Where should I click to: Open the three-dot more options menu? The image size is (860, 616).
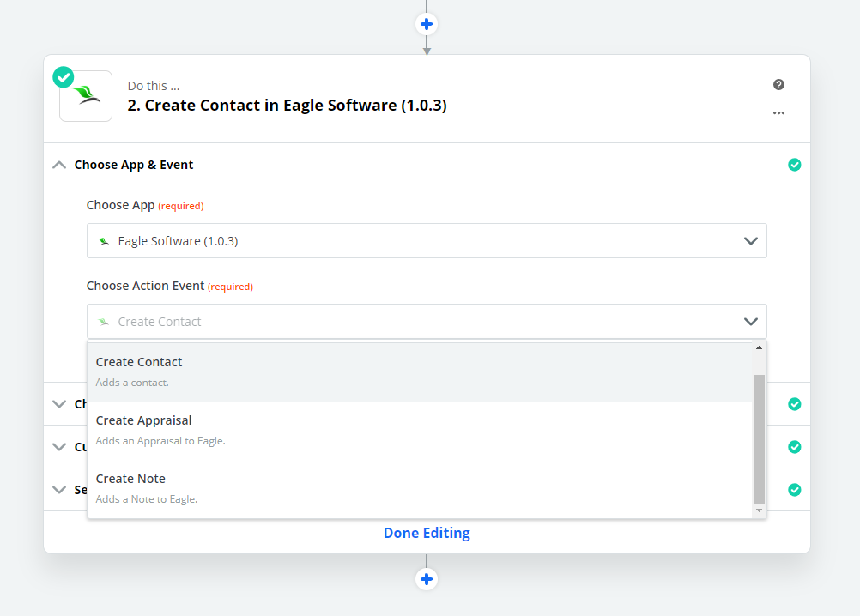pyautogui.click(x=778, y=112)
